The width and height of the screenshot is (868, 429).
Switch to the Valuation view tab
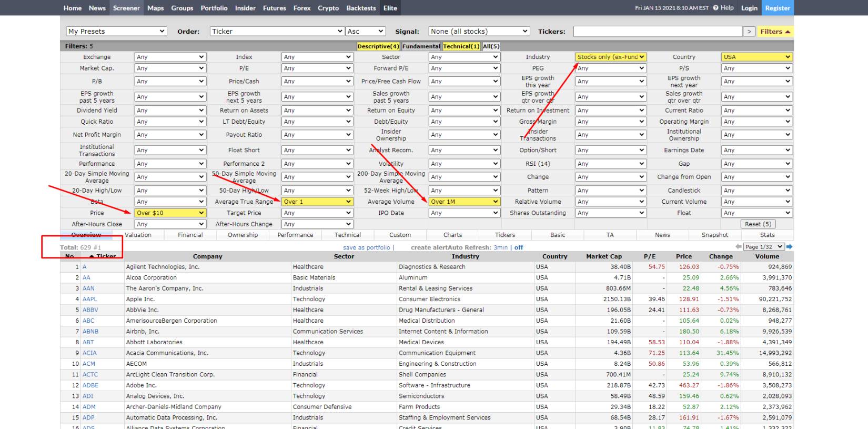pos(138,235)
